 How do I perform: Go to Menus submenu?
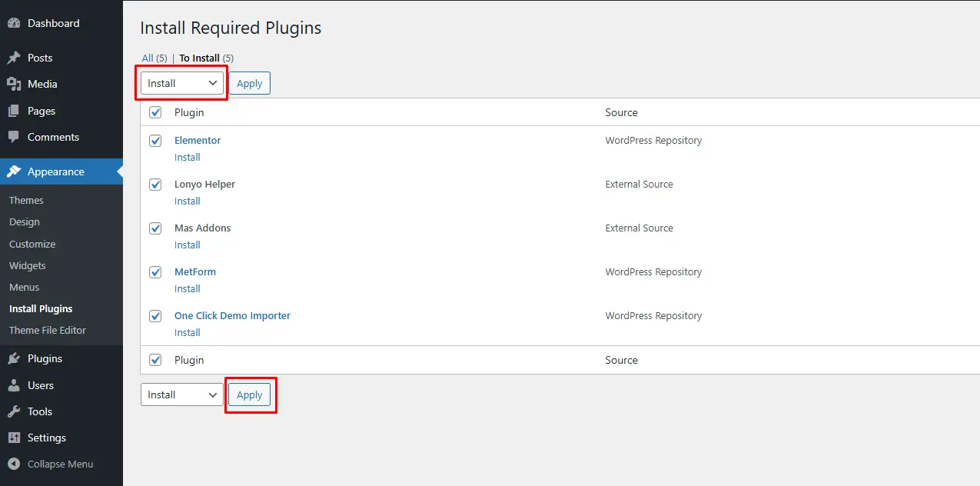pyautogui.click(x=24, y=287)
